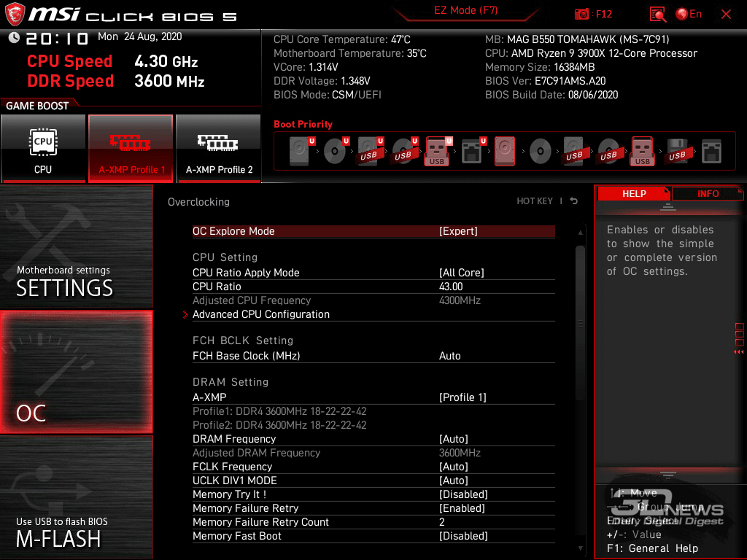
Task: Toggle A-XMP Profile 1 memory button
Action: coord(131,148)
